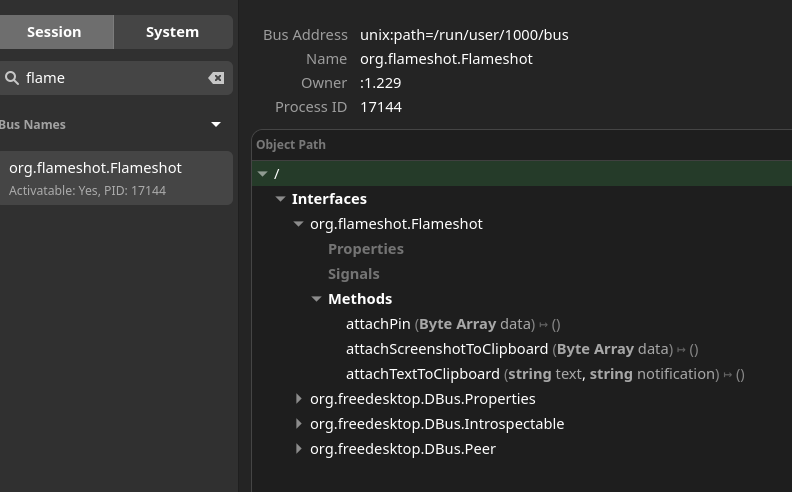Switch to the System bus tab
Viewport: 792px width, 492px height.
(x=172, y=32)
